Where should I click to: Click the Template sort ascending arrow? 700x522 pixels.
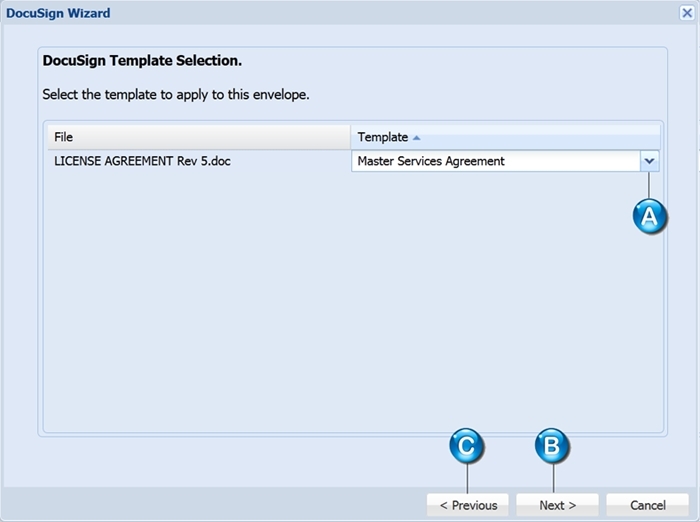point(417,138)
